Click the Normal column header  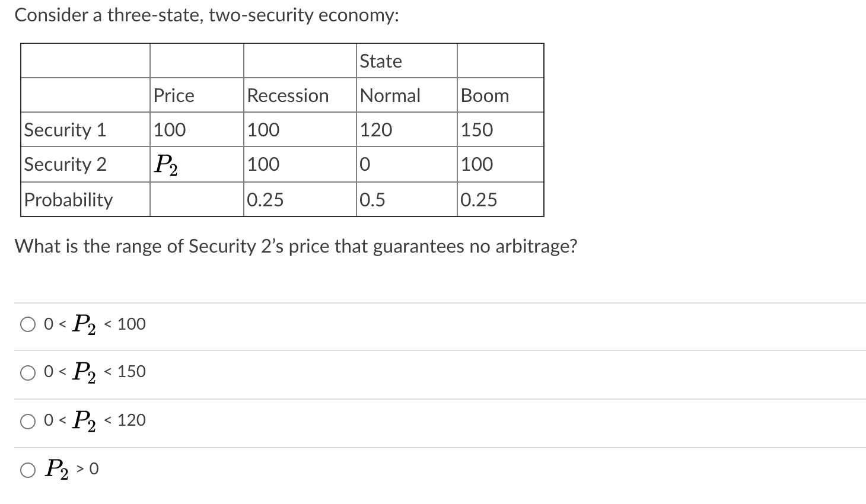pos(390,95)
